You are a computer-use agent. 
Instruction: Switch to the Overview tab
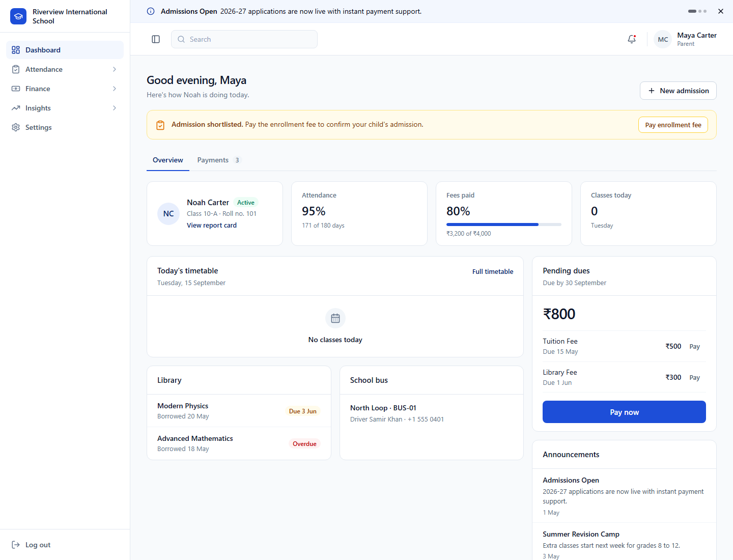(x=168, y=160)
